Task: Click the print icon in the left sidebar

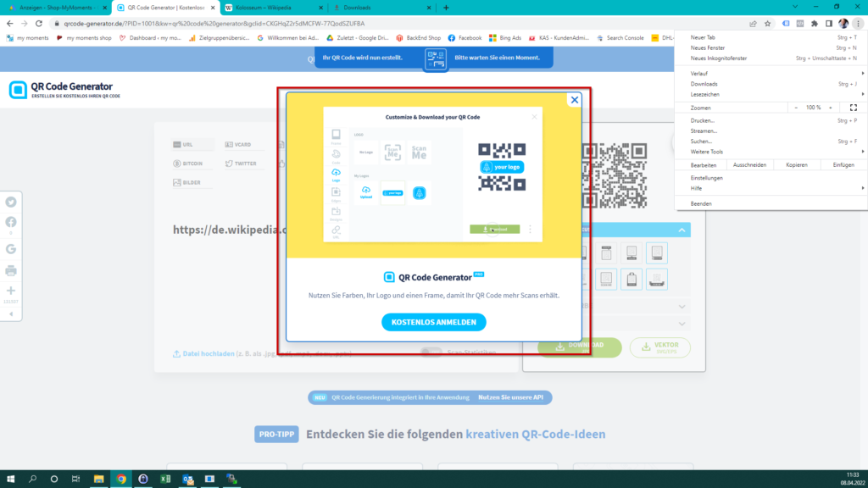Action: (11, 269)
